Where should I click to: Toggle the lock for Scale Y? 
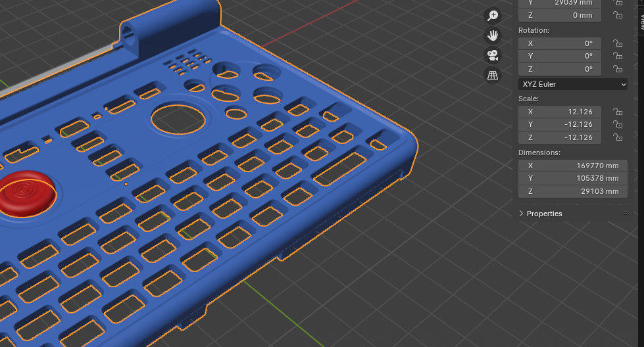[x=617, y=125]
